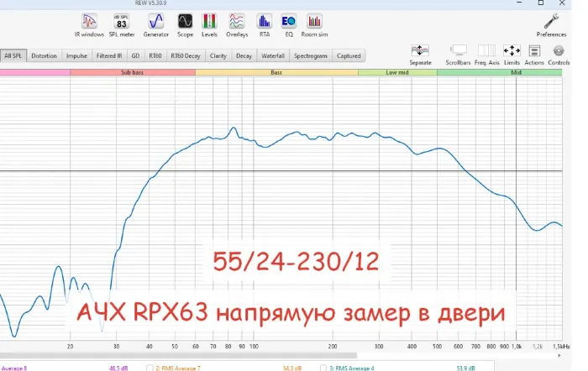Open the Actions panel

pos(534,55)
